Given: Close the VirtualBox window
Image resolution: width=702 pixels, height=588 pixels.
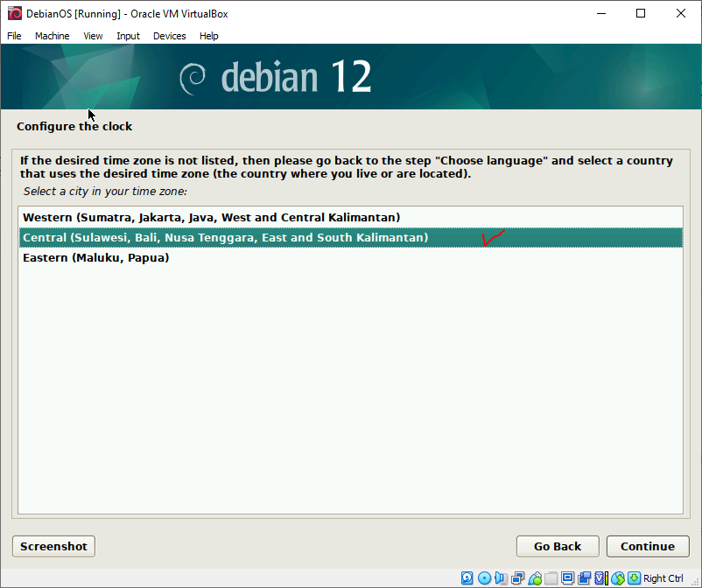Looking at the screenshot, I should (680, 13).
